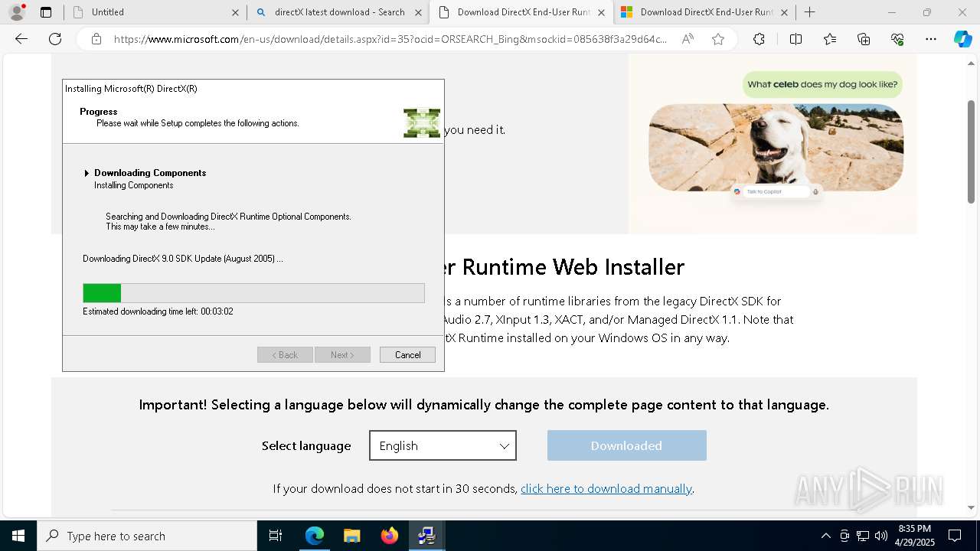The image size is (980, 551).
Task: Open the clock showing 8:35 PM
Action: tap(915, 536)
